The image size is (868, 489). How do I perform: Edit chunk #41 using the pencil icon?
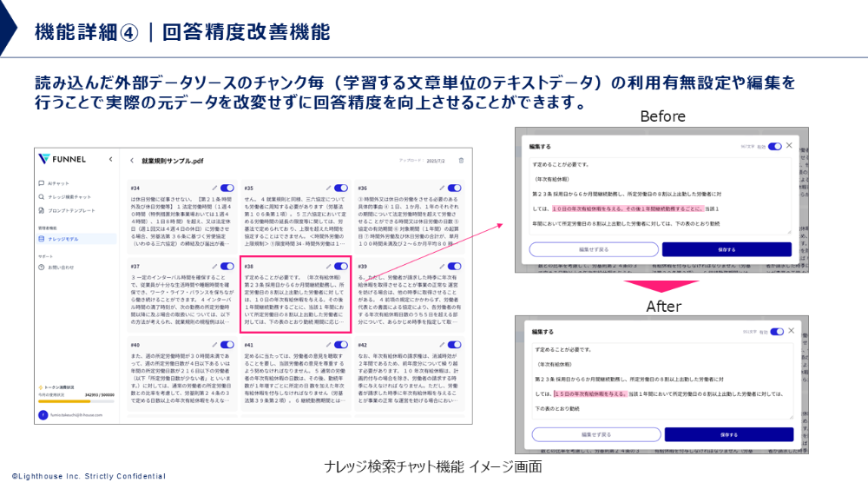[327, 345]
